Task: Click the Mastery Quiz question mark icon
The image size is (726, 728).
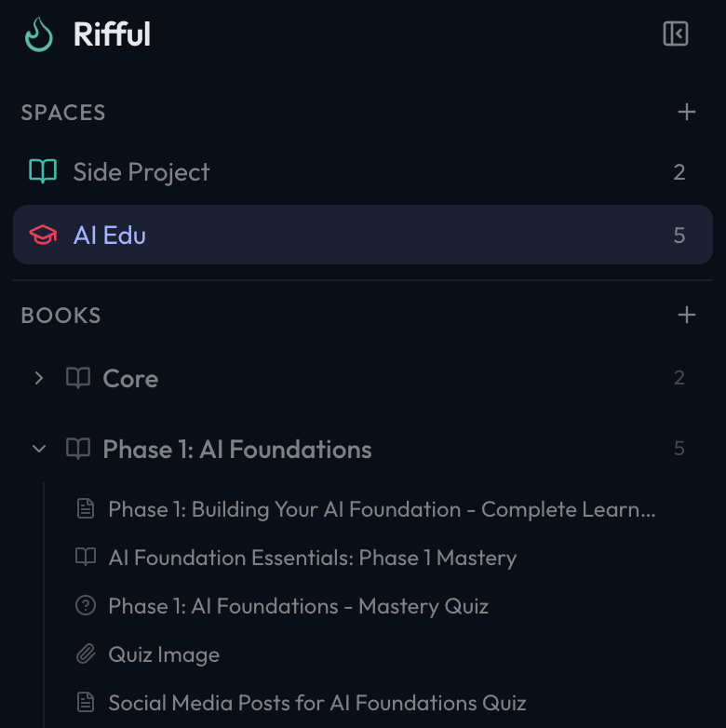Action: tap(86, 606)
